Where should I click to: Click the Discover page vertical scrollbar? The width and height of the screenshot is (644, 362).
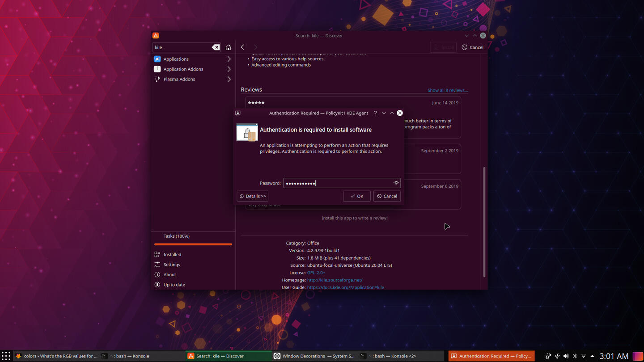[484, 222]
